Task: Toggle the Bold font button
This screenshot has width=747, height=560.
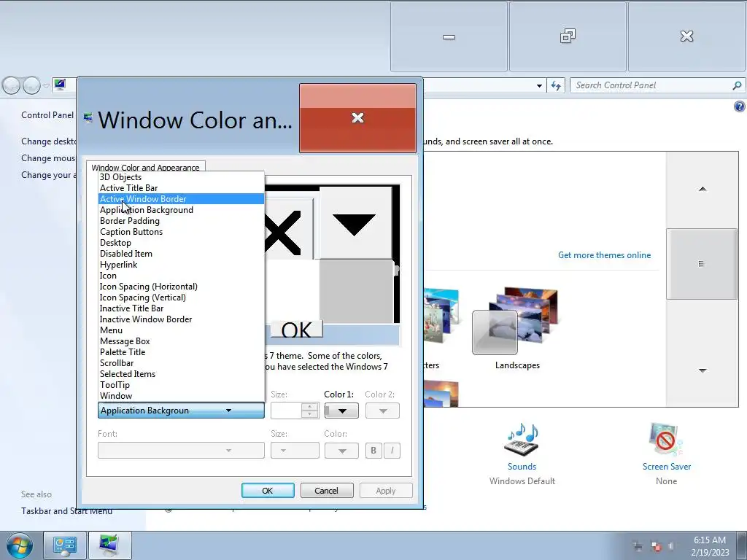Action: 373,451
